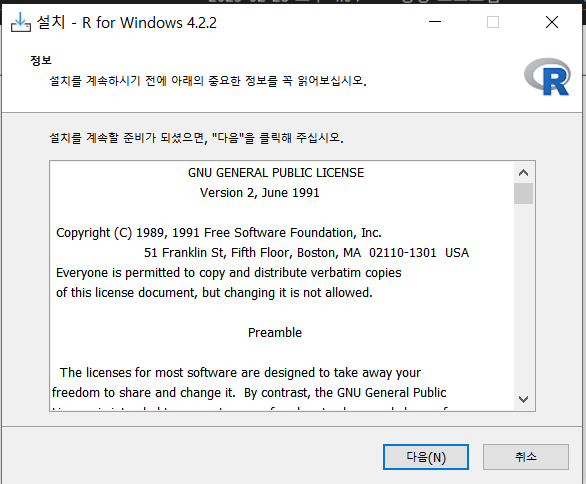Viewport: 586px width, 484px height.
Task: Click 'of this license document' line
Action: tap(214, 293)
